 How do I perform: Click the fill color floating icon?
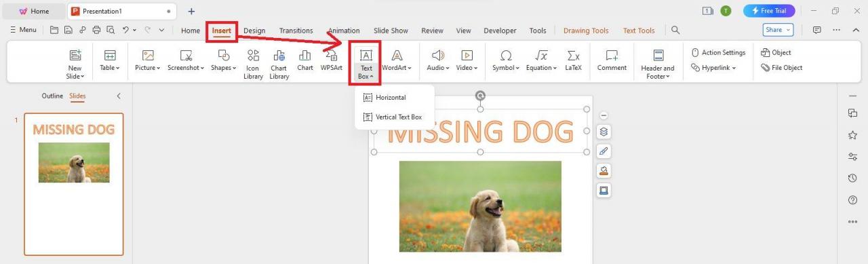604,171
